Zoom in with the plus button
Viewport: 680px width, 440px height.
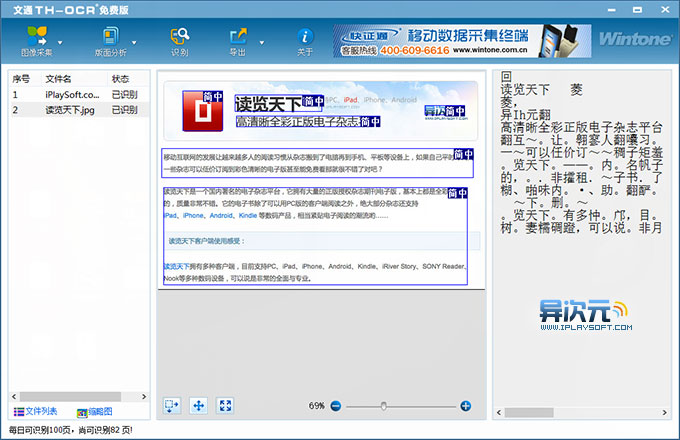465,406
